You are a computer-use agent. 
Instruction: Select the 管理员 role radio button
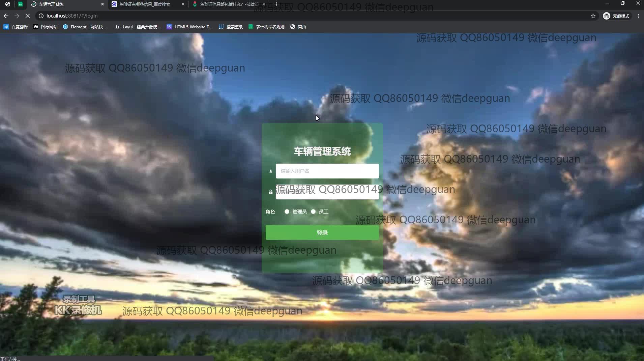tap(287, 212)
